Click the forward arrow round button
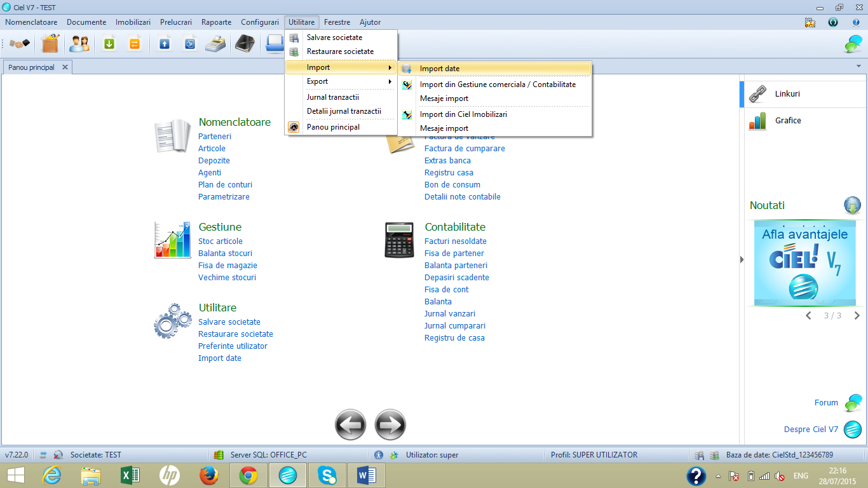This screenshot has height=488, width=868. pos(390,425)
